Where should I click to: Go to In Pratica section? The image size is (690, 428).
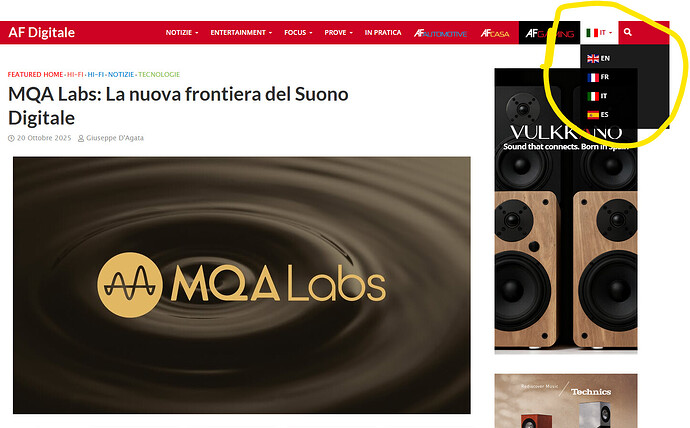coord(383,33)
